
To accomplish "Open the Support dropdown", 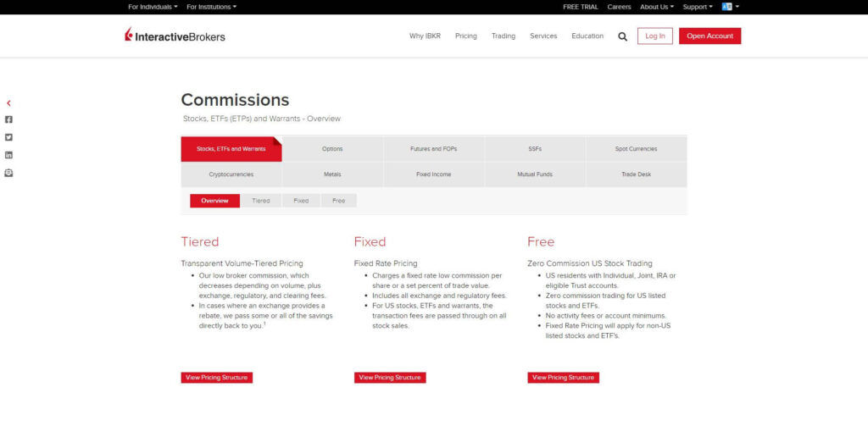I will coord(698,7).
